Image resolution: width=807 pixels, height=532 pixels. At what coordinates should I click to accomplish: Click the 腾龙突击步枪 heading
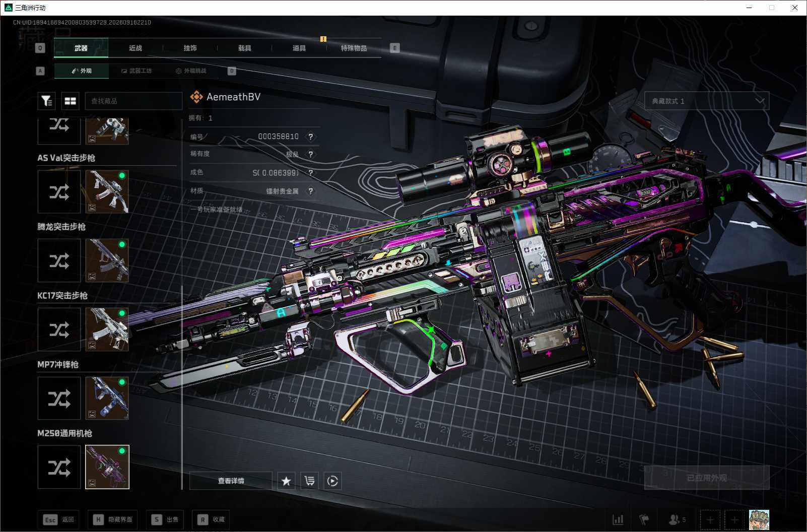(x=61, y=227)
